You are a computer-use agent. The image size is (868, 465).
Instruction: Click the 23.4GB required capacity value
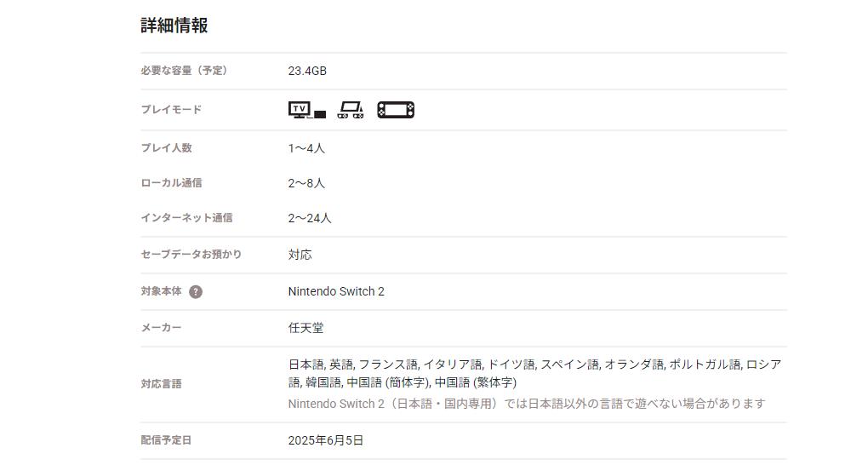coord(307,72)
